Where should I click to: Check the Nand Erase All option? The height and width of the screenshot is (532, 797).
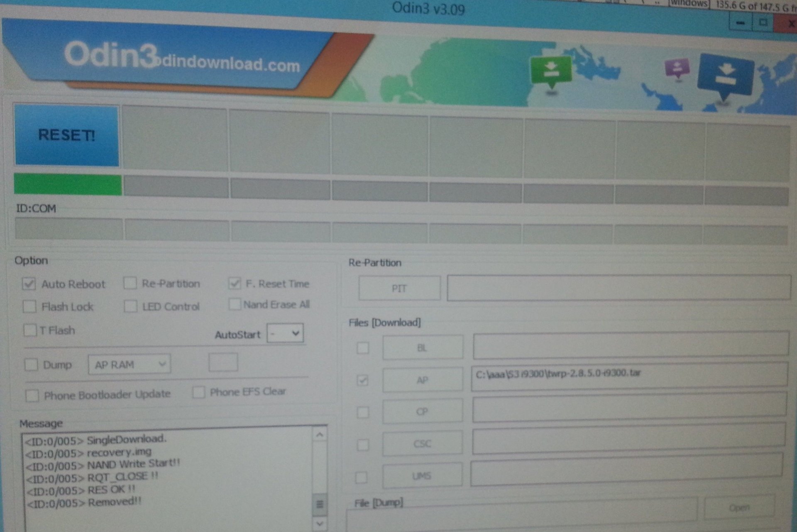(234, 304)
